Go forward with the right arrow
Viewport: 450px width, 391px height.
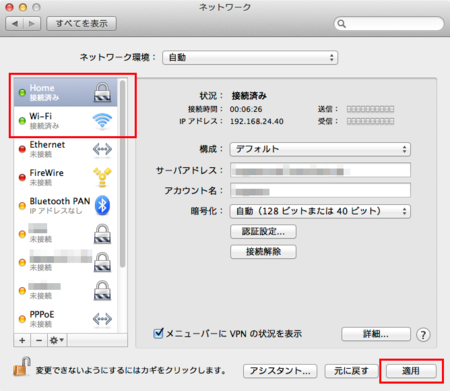[32, 24]
